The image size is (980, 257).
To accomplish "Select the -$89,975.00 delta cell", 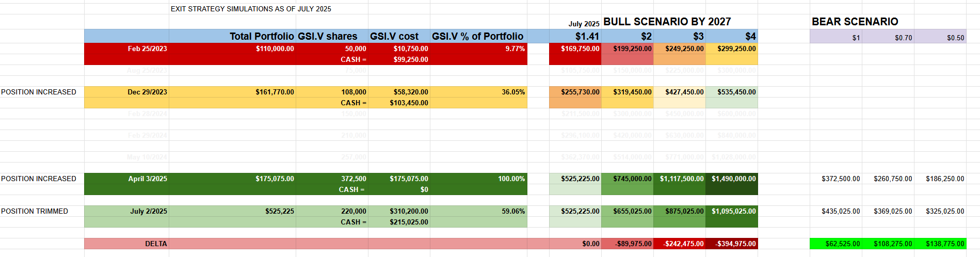I will [628, 244].
